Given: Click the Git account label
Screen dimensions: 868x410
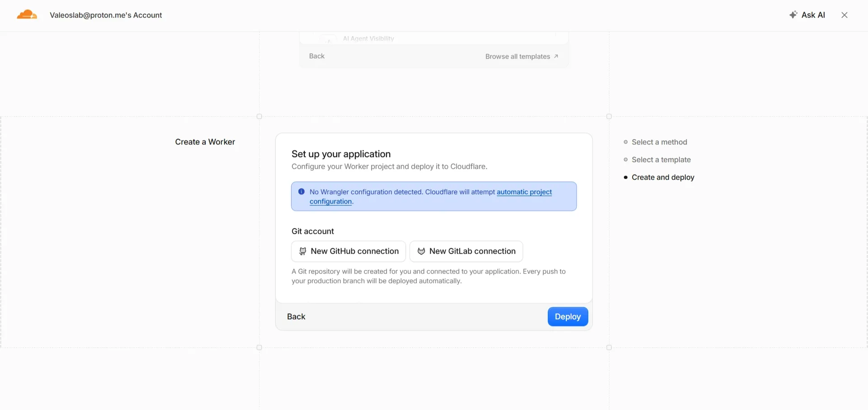Looking at the screenshot, I should [313, 231].
